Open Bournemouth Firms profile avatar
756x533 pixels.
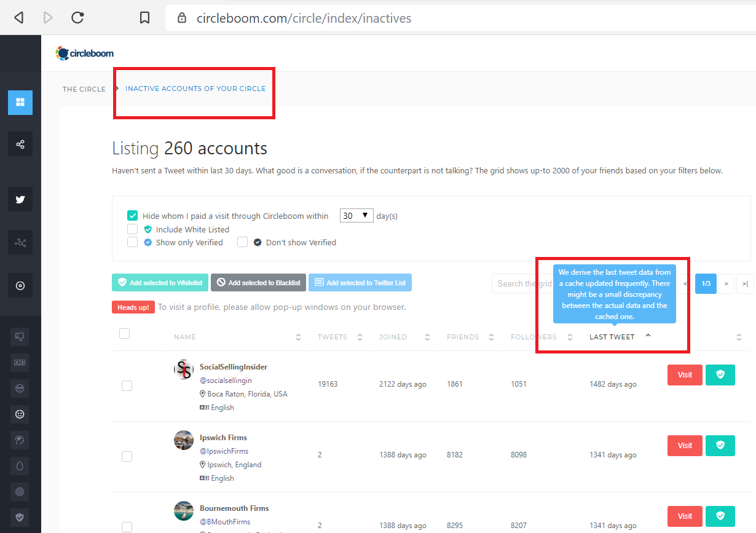point(184,511)
